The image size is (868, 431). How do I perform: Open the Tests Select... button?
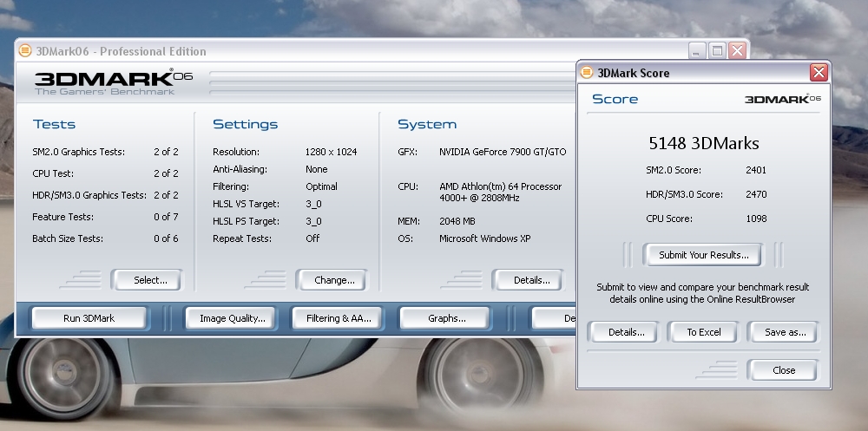[147, 280]
